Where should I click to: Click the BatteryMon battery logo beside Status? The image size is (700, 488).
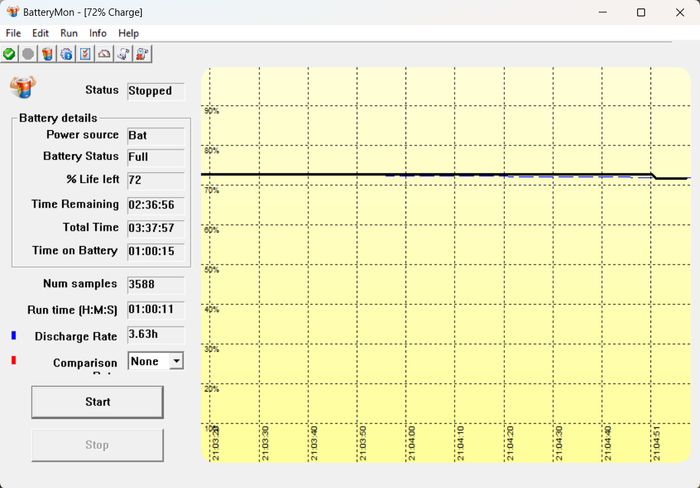click(x=23, y=87)
